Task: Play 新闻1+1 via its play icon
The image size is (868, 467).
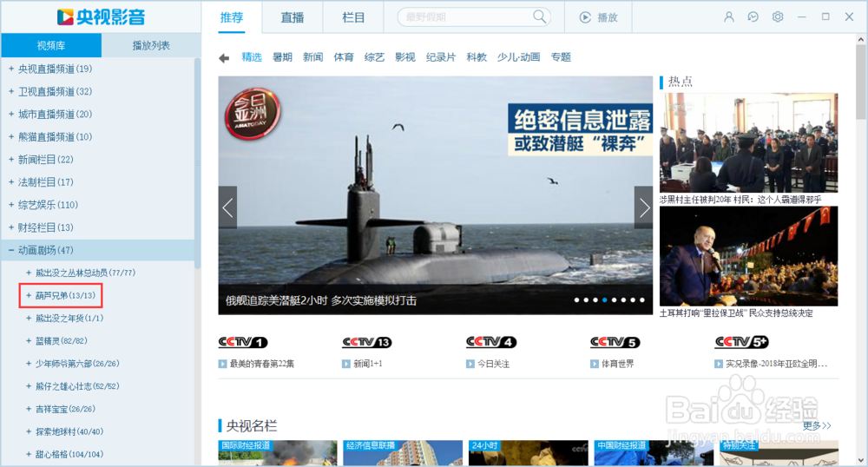Action: coord(346,364)
